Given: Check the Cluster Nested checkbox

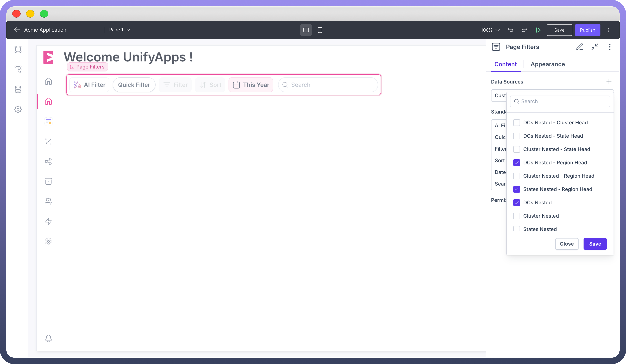Looking at the screenshot, I should tap(516, 216).
